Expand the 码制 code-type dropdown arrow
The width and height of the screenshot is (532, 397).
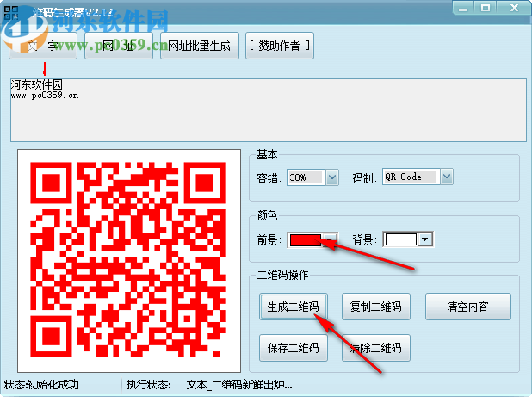click(x=447, y=177)
